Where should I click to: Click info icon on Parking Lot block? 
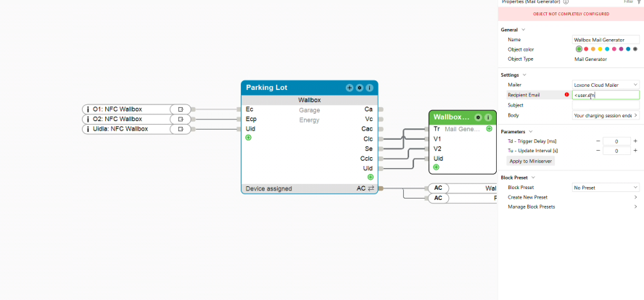point(370,88)
